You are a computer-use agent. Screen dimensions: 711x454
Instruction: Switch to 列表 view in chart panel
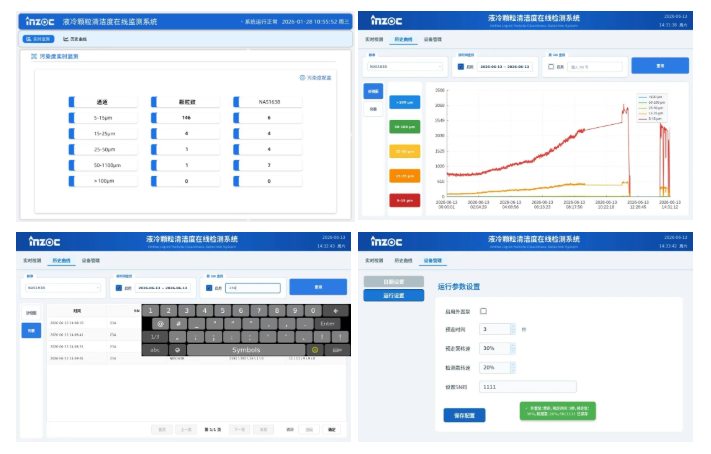tap(373, 109)
